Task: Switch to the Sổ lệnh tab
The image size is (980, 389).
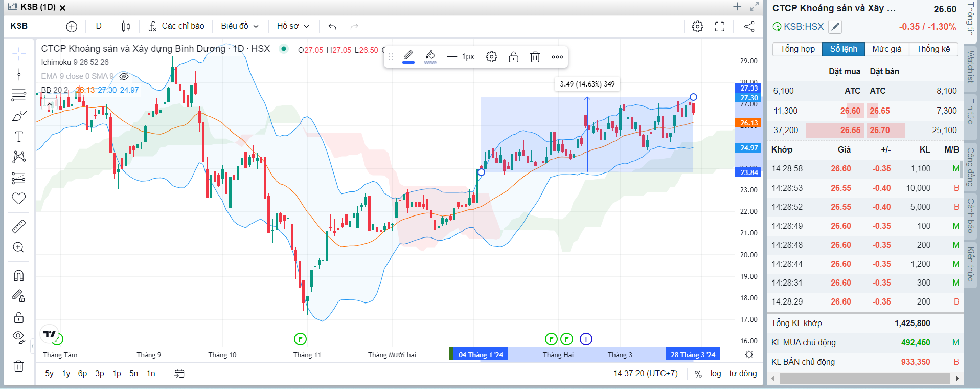Action: point(844,49)
